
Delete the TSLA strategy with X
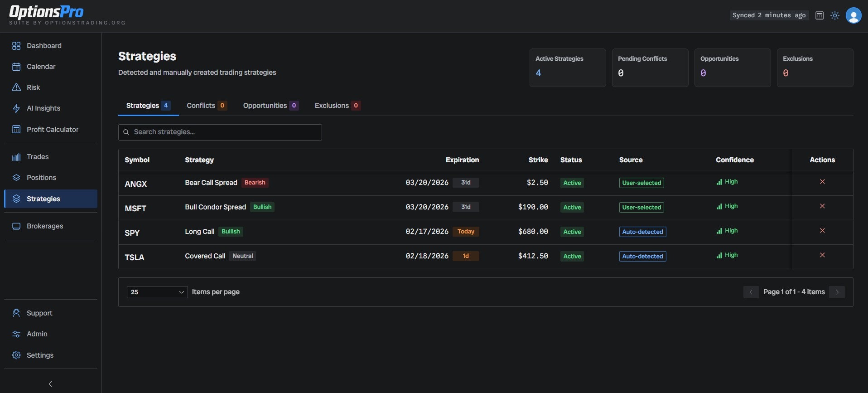822,255
